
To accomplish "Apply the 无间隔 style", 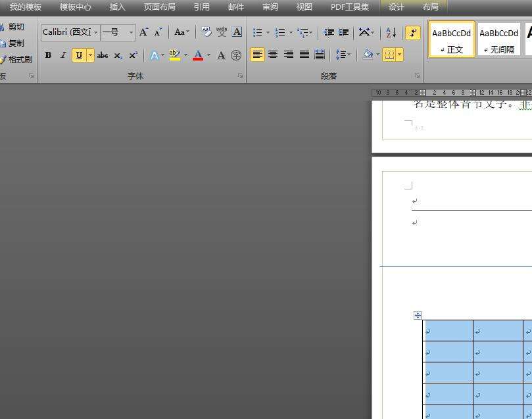I will click(x=498, y=39).
